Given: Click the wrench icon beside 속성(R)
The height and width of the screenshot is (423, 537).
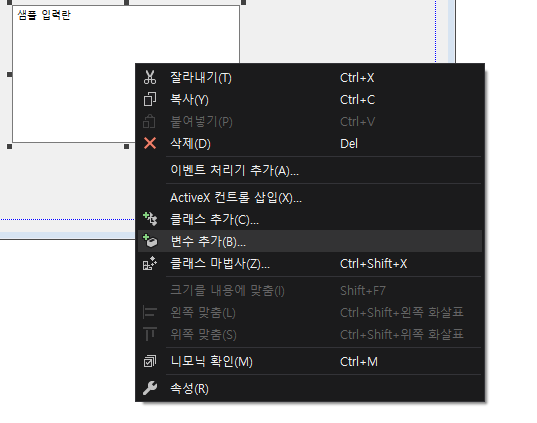Looking at the screenshot, I should click(x=150, y=388).
